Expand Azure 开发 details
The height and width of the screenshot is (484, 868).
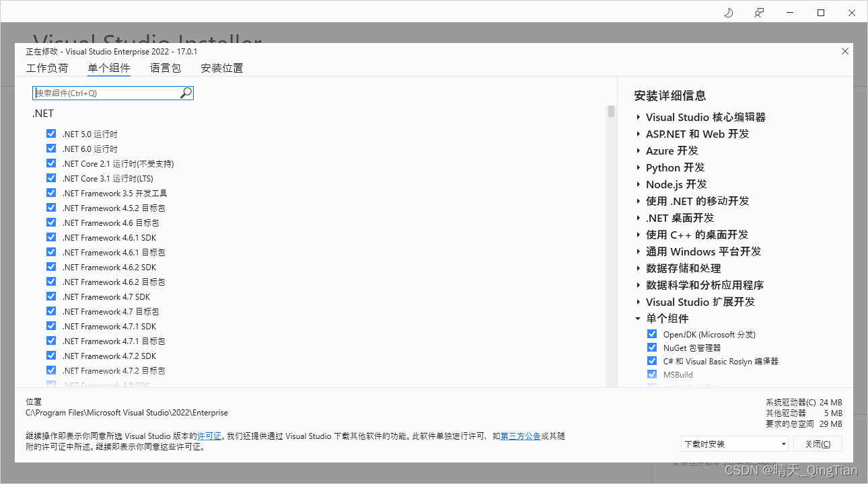pos(638,151)
